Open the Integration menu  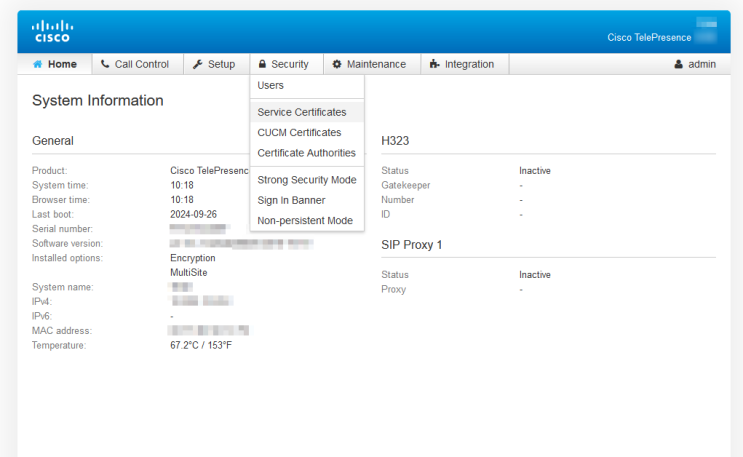point(465,64)
